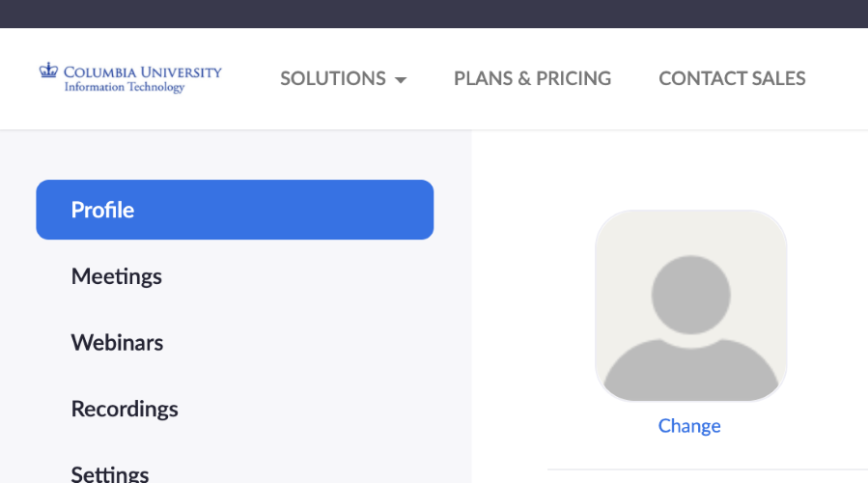Screen dimensions: 868x483
Task: Switch to the Webinars section
Action: point(117,342)
